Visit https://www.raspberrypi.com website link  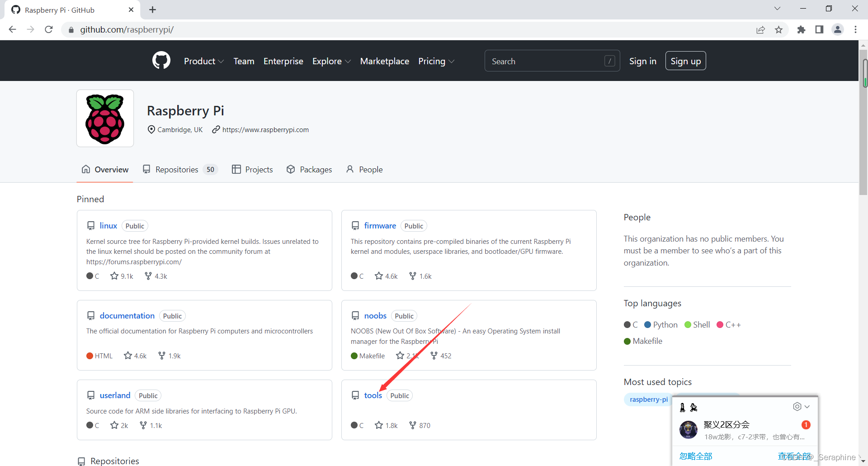[265, 129]
